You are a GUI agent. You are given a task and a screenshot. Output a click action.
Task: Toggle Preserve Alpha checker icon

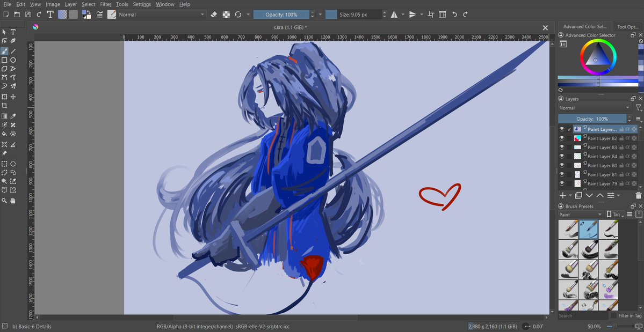[226, 14]
